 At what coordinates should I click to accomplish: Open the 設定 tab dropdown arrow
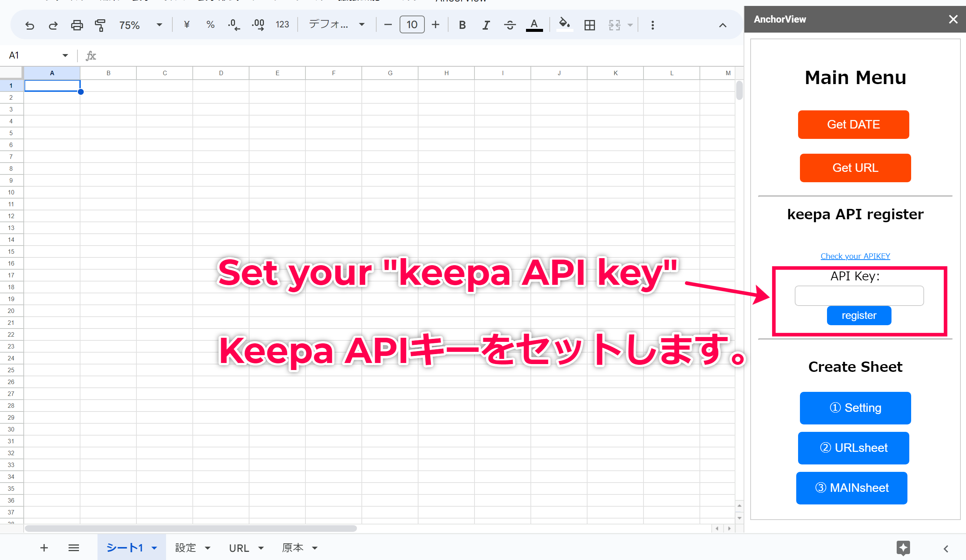(x=207, y=548)
